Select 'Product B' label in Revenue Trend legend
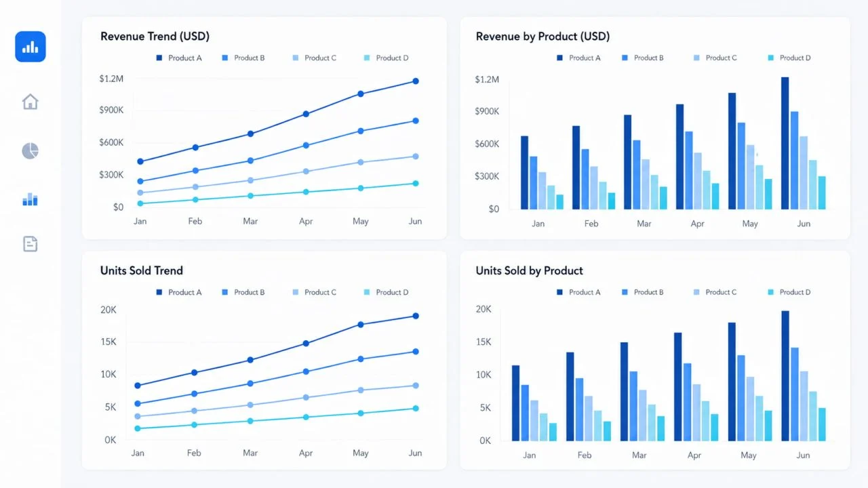Screen dimensions: 868x488 (250, 58)
